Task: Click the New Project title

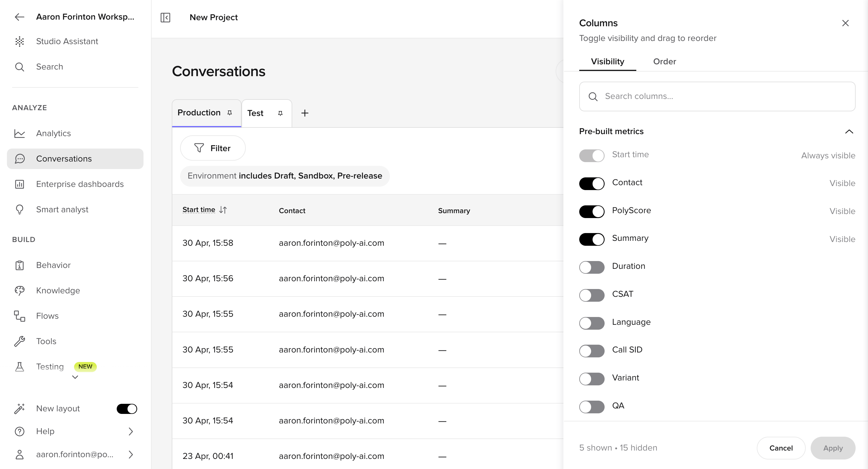Action: [x=214, y=17]
